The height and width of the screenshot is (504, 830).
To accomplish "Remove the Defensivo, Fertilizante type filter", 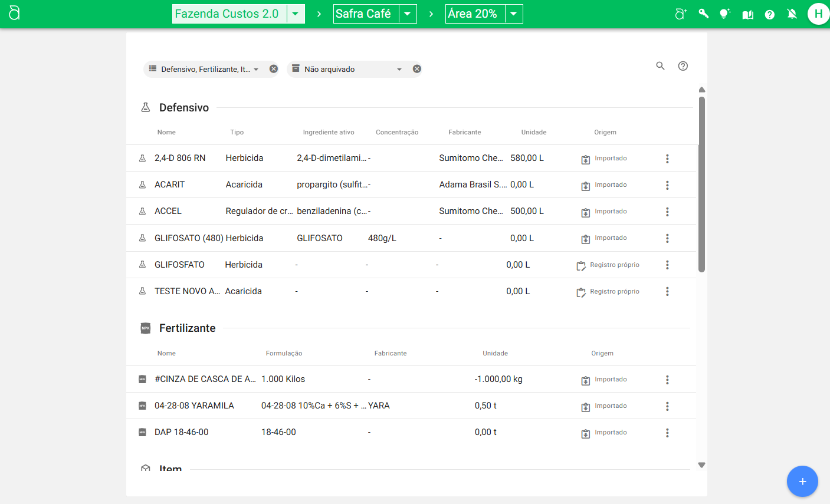I will pyautogui.click(x=274, y=69).
